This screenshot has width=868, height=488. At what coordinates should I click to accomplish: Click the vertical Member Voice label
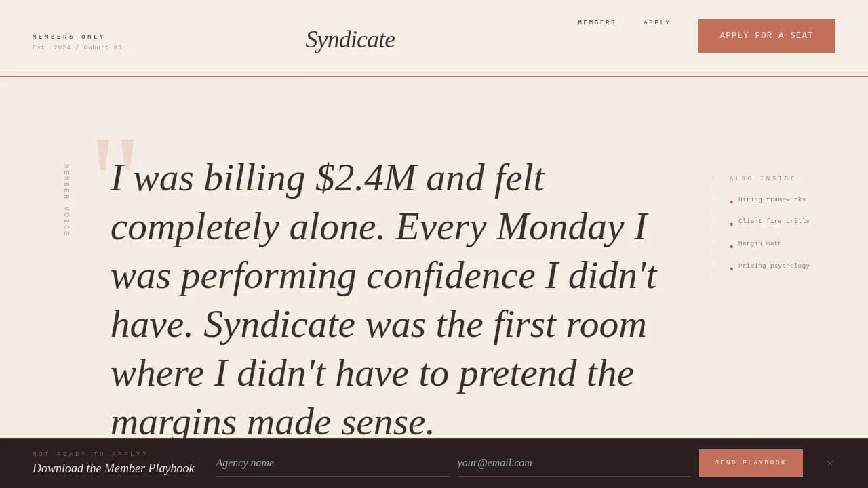point(66,200)
